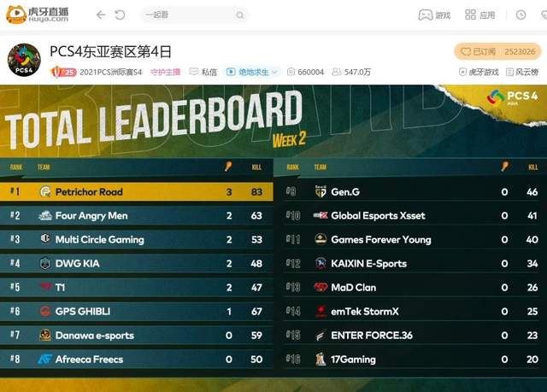Image resolution: width=547 pixels, height=392 pixels.
Task: Click the DWG KIA team logo
Action: click(x=45, y=263)
